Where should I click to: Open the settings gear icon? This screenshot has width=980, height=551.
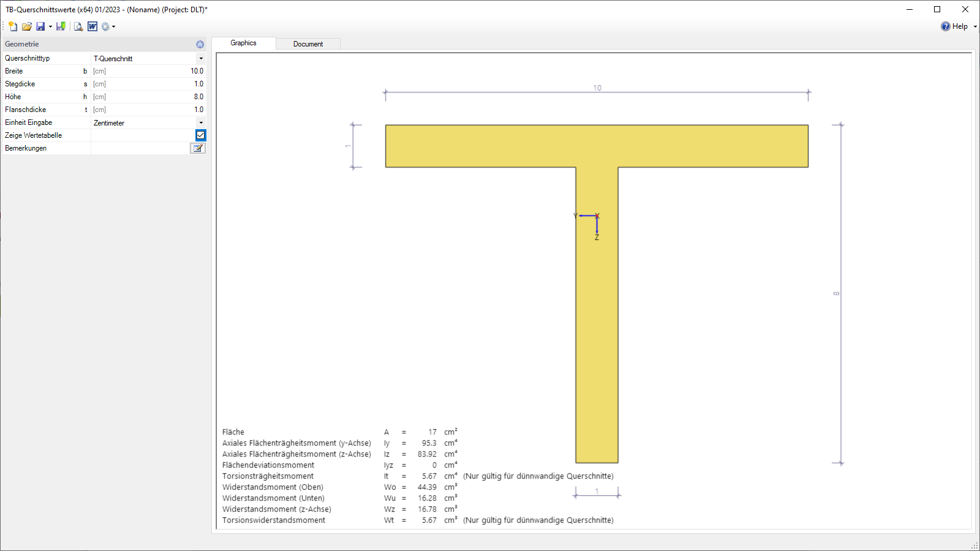[105, 26]
